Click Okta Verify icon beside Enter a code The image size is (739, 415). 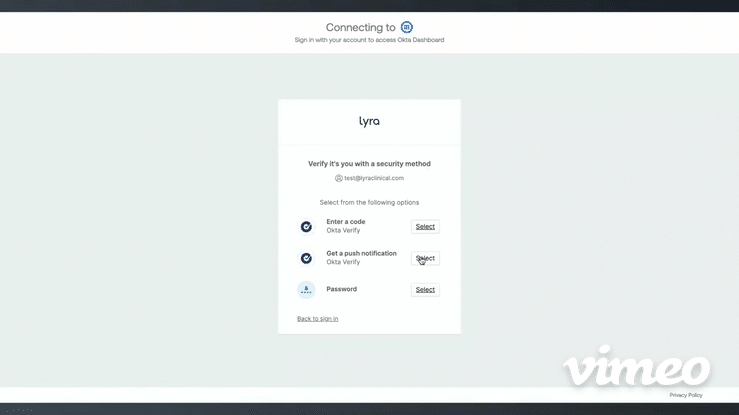pyautogui.click(x=306, y=227)
